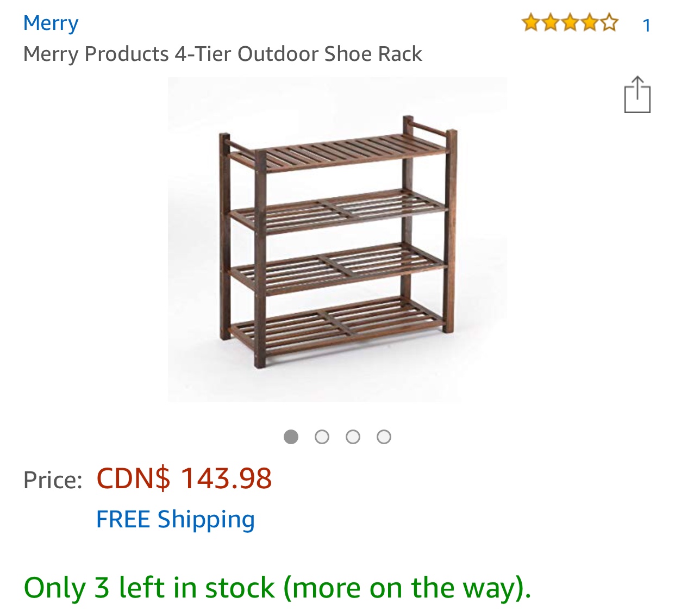Tap the share icon

[637, 95]
